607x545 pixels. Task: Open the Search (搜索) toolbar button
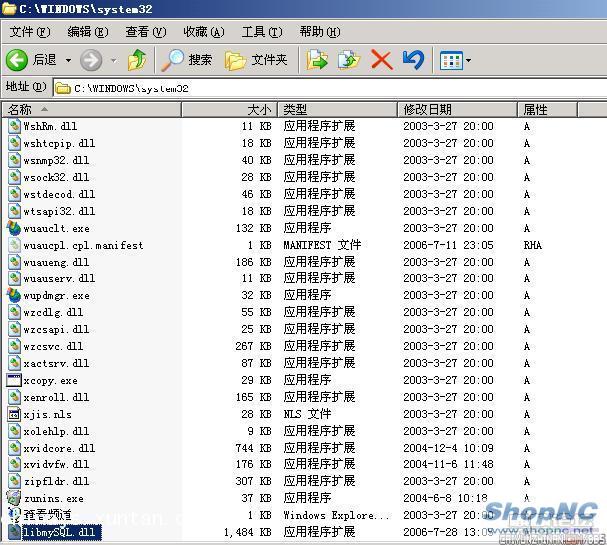(x=187, y=60)
